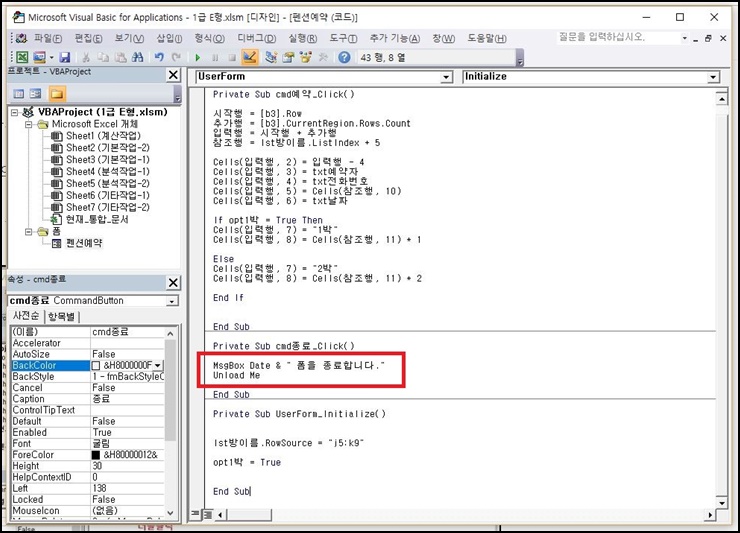Open Find with the binoculars icon
Screen dimensions: 740x533
point(137,57)
